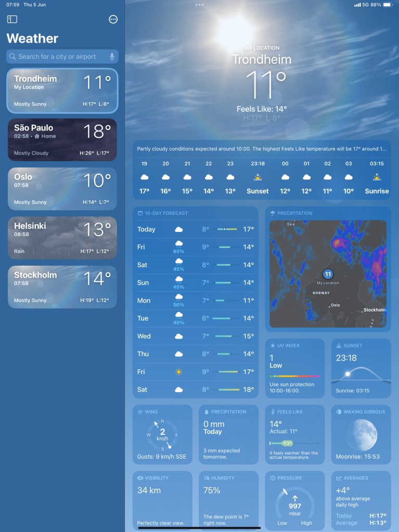
Task: Expand the Today row in 10-day forecast
Action: click(x=195, y=229)
